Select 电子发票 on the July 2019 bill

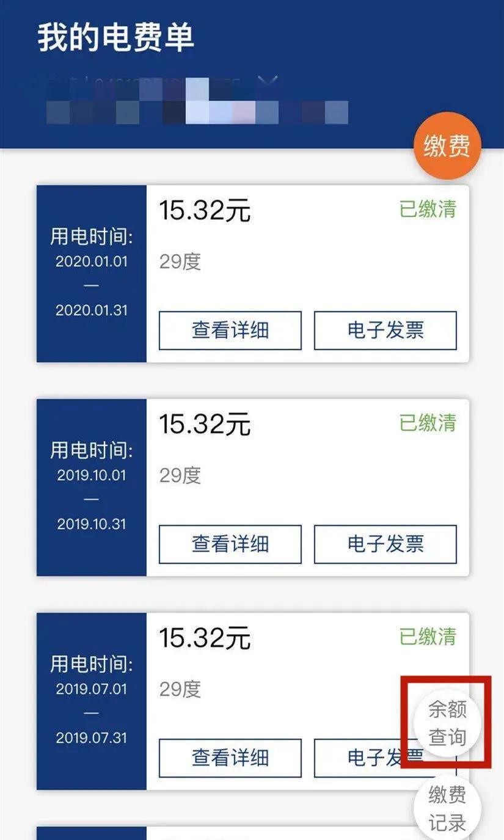[x=360, y=758]
